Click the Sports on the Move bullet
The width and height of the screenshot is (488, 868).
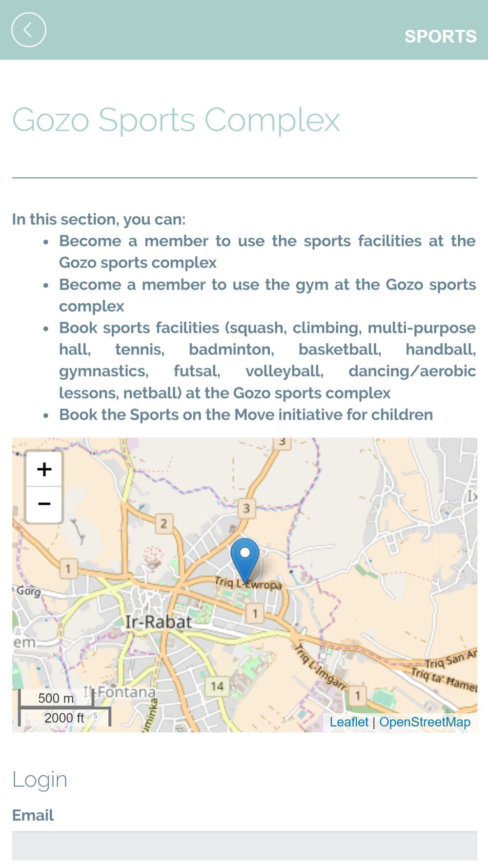click(x=246, y=414)
